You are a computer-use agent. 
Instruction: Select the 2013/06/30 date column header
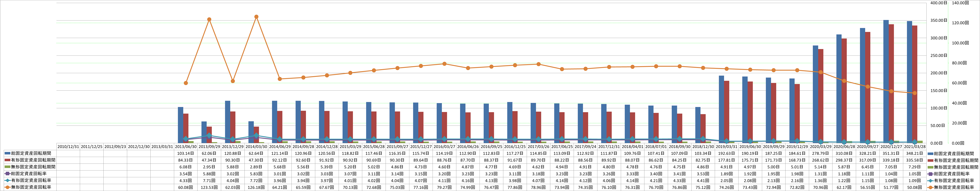coord(186,147)
